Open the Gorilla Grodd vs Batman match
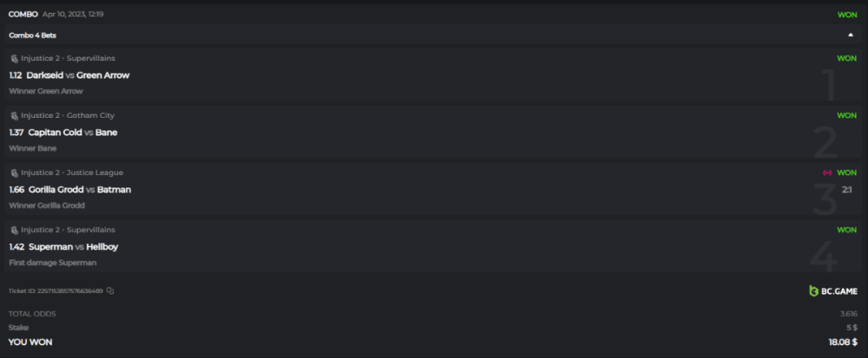 click(80, 190)
